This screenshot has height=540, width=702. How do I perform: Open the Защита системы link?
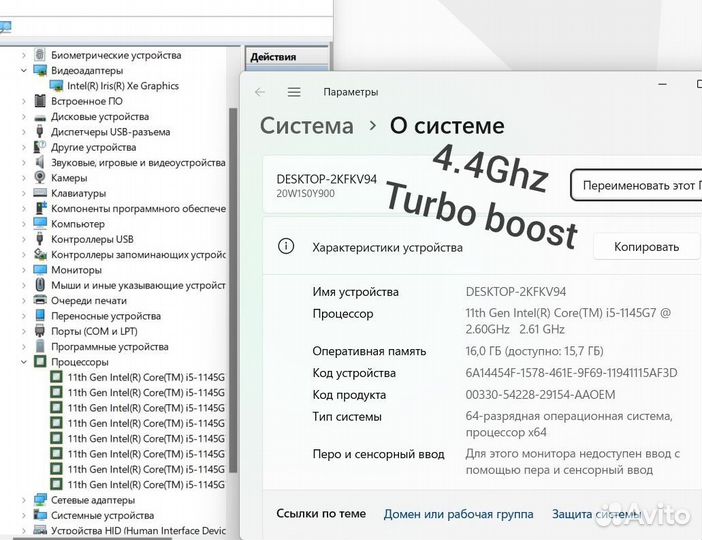coord(596,514)
